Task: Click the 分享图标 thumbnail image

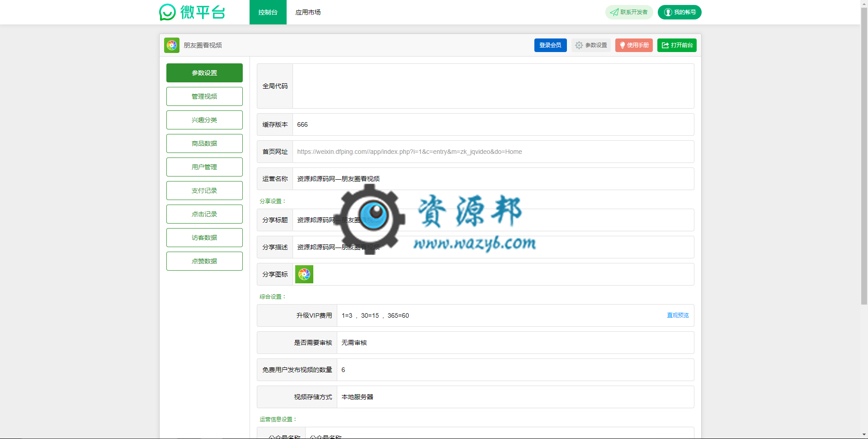Action: pyautogui.click(x=304, y=274)
